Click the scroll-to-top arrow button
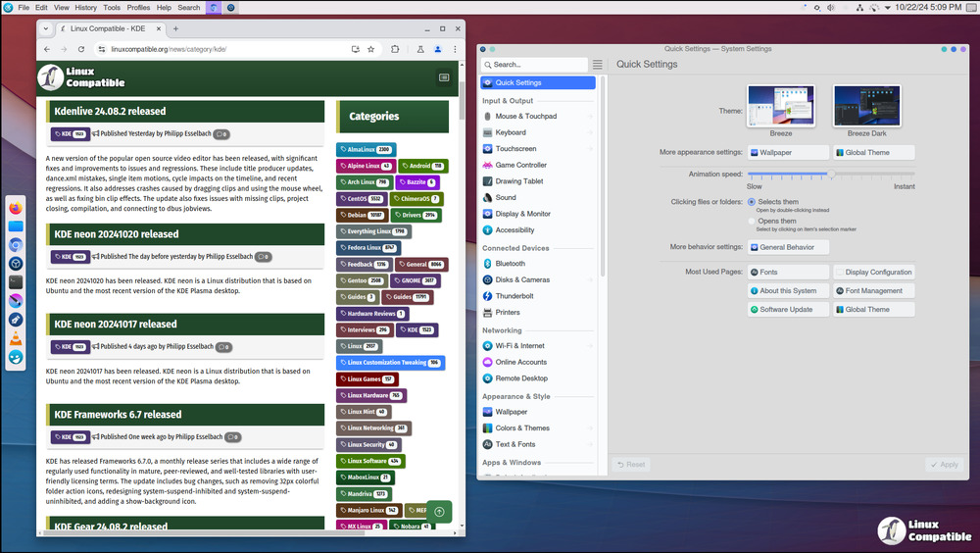Screen dimensions: 980x553 (x=439, y=511)
